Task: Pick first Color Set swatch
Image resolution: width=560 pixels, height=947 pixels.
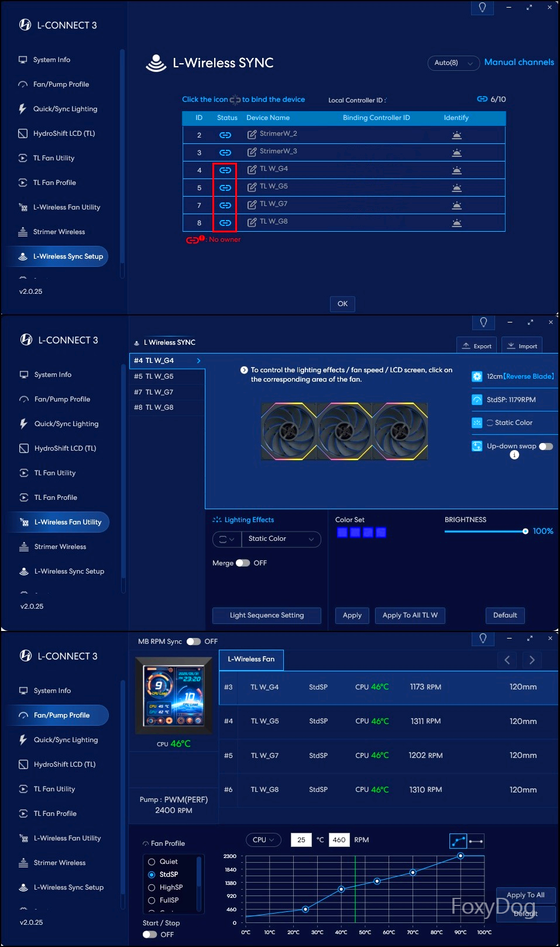Action: (x=342, y=532)
